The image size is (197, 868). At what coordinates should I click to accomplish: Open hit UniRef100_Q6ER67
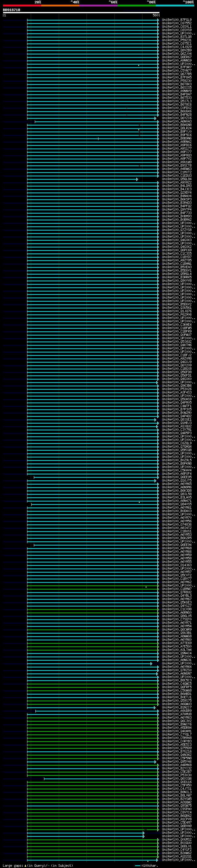176,57
